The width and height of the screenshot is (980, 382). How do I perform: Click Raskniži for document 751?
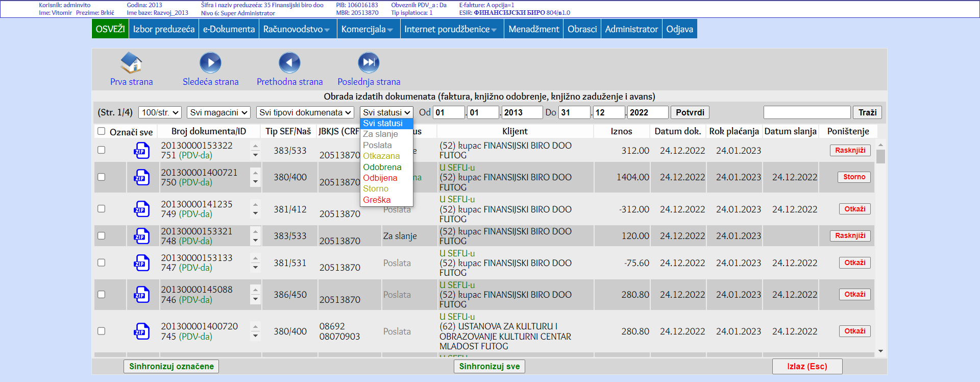(850, 150)
